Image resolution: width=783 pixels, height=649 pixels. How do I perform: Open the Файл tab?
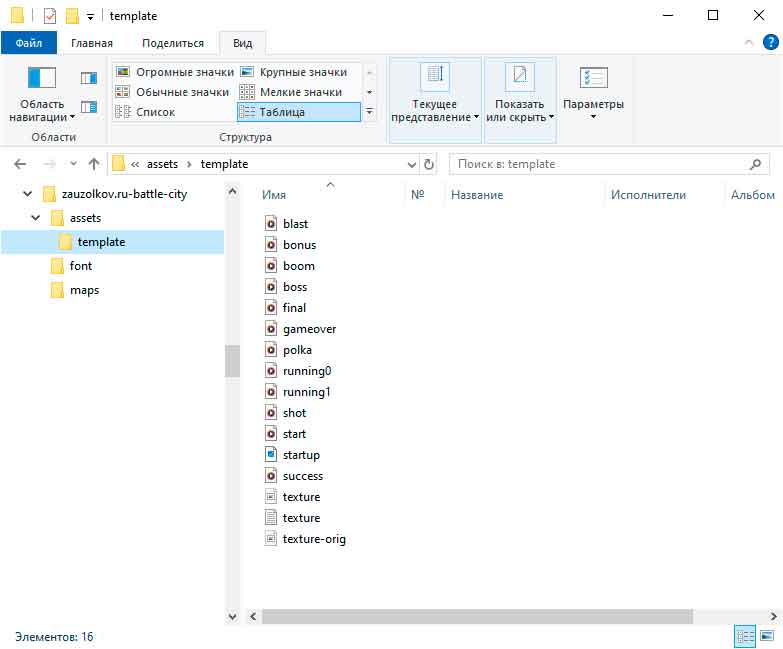click(29, 43)
